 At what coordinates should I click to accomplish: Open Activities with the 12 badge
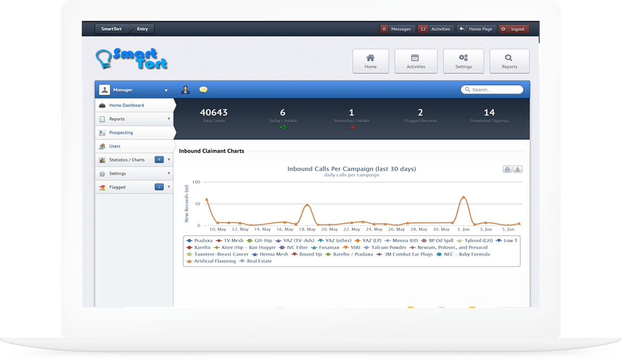[x=436, y=29]
